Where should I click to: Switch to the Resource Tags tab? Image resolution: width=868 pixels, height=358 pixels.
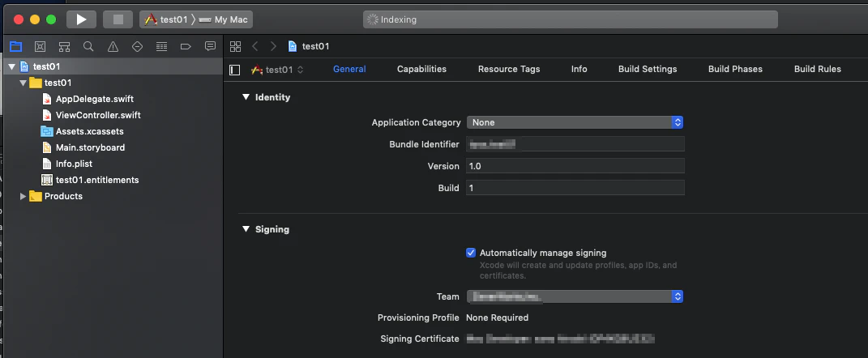click(509, 69)
